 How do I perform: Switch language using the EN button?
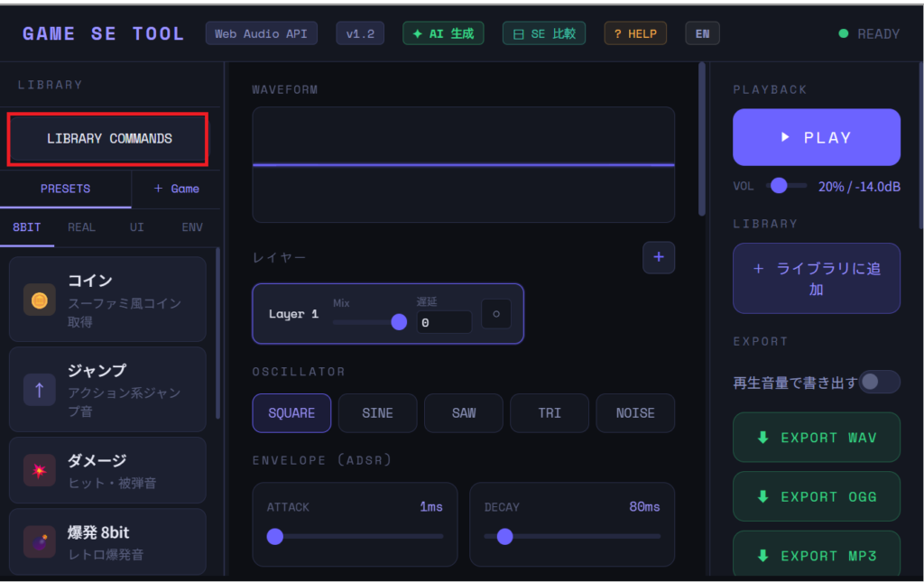(x=702, y=34)
